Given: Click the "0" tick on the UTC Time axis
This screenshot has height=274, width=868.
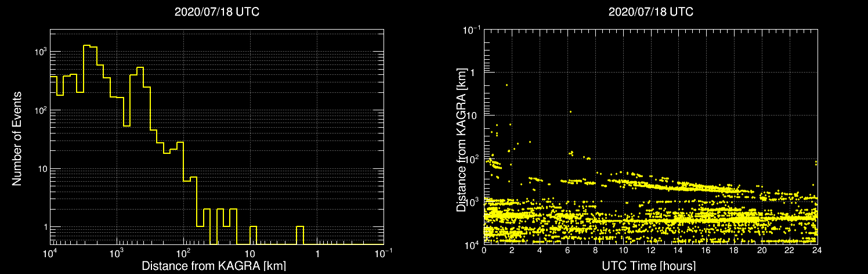Looking at the screenshot, I should [x=484, y=250].
